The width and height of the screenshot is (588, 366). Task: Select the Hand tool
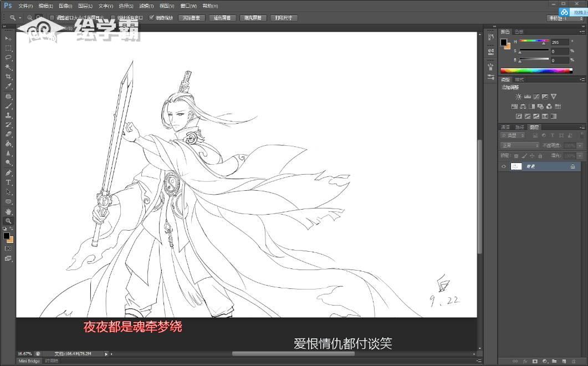pyautogui.click(x=8, y=212)
